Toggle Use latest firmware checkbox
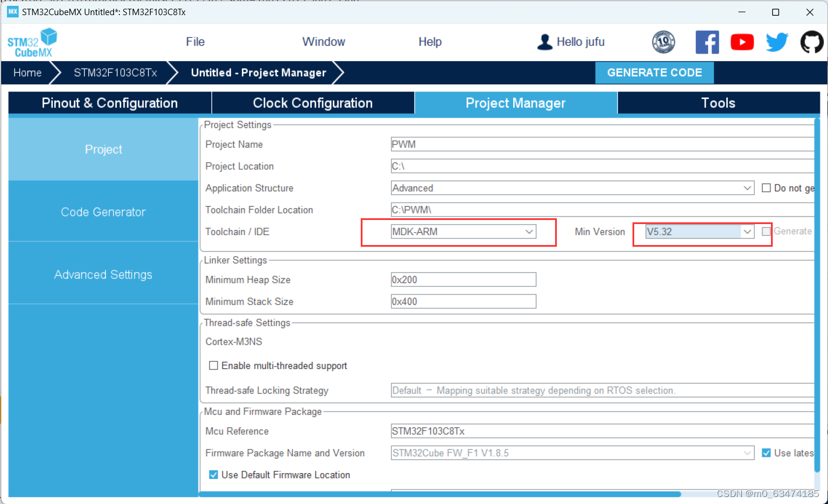 point(766,453)
